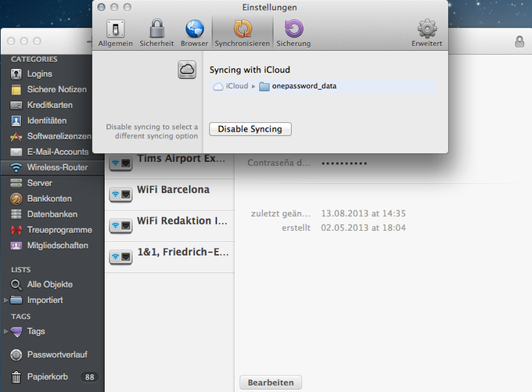The height and width of the screenshot is (392, 532).
Task: Select the 1&1, Friedrich-E... entry
Action: coord(170,257)
